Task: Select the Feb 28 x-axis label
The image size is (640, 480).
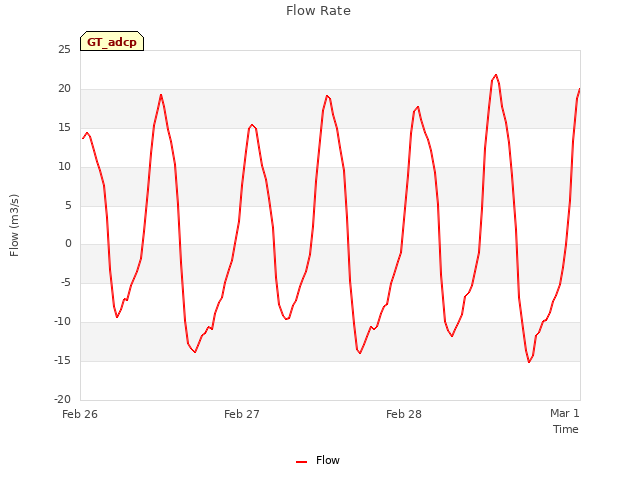Action: click(404, 414)
